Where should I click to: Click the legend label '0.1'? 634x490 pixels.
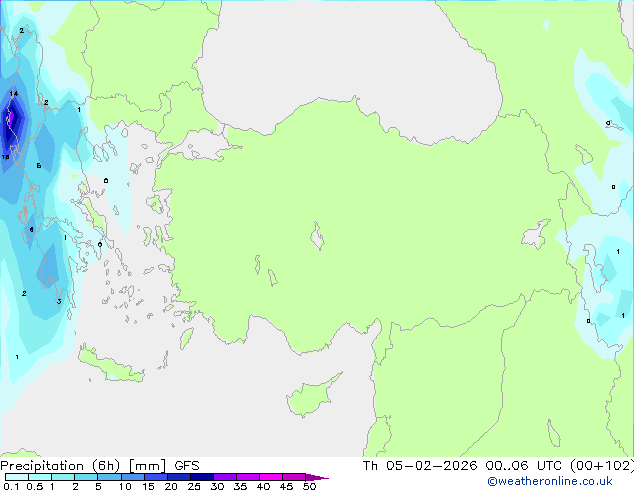pyautogui.click(x=11, y=486)
